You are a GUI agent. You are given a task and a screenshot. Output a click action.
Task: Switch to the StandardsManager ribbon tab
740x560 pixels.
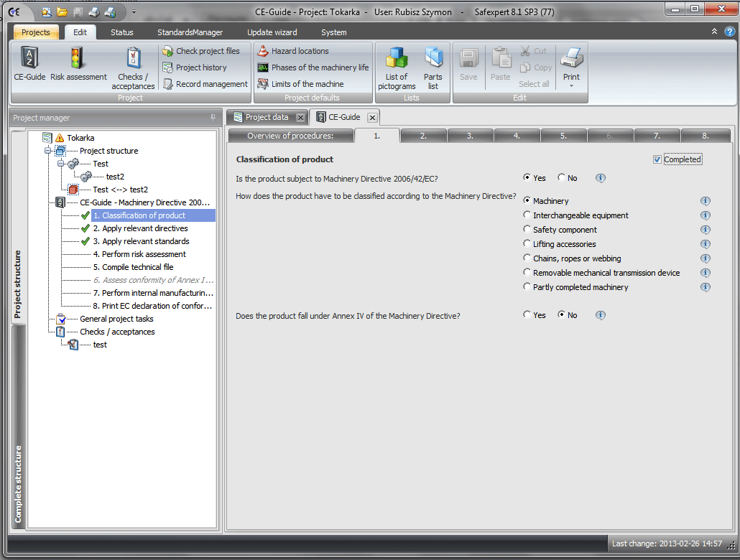pyautogui.click(x=190, y=32)
